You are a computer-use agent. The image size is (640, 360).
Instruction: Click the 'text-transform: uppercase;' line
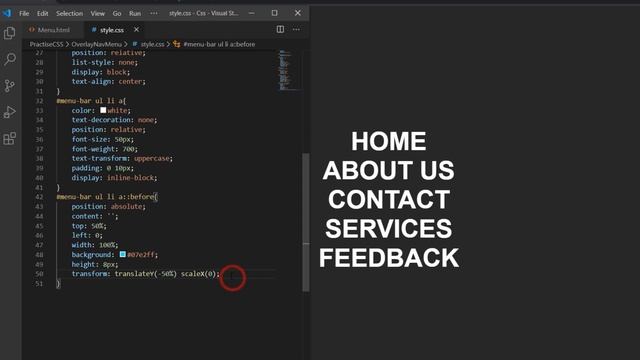(122, 158)
